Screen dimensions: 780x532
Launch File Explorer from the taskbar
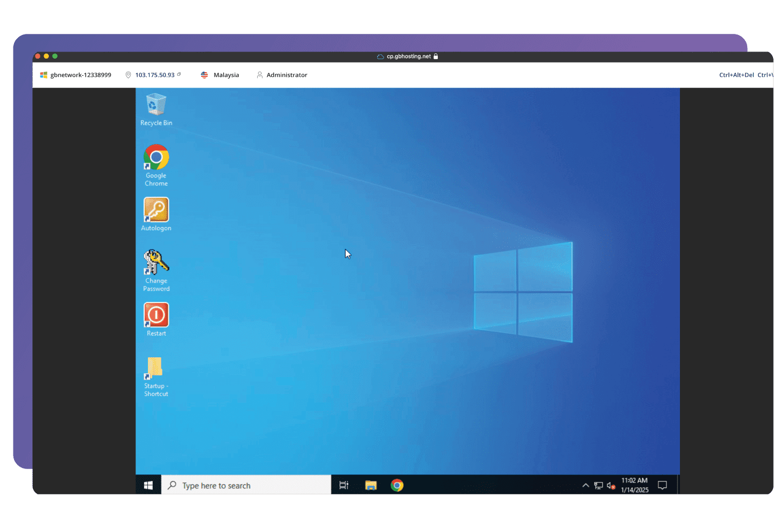pyautogui.click(x=371, y=485)
